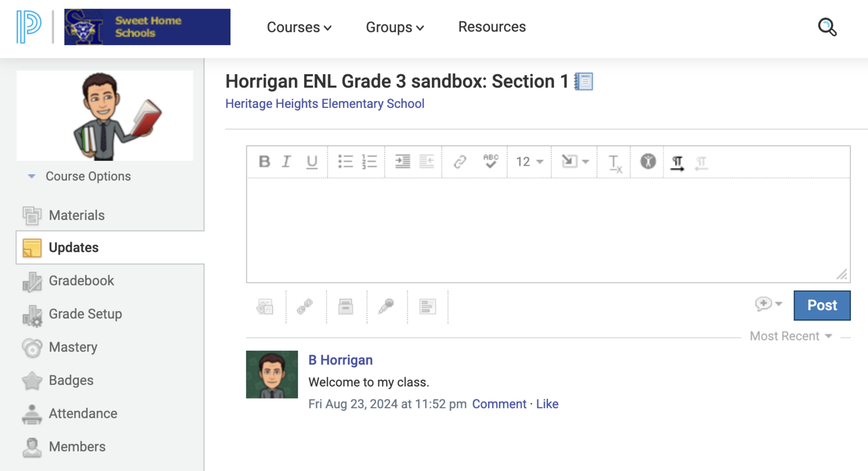Open Heritage Heights Elementary School link
Screen dimensions: 868x471
325,104
